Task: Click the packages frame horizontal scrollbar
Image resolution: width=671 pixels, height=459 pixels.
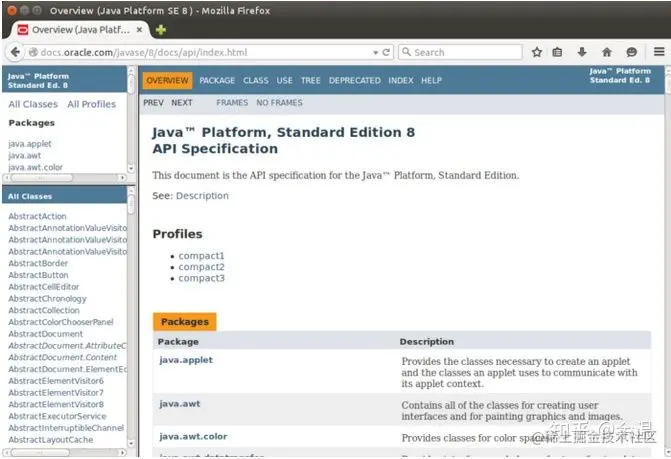Action: click(x=65, y=178)
